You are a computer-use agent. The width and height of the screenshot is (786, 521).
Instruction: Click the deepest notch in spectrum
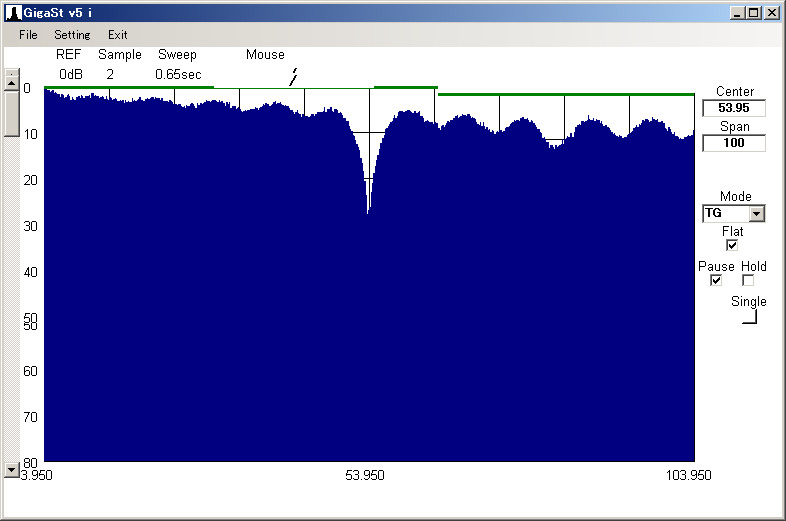pos(368,211)
